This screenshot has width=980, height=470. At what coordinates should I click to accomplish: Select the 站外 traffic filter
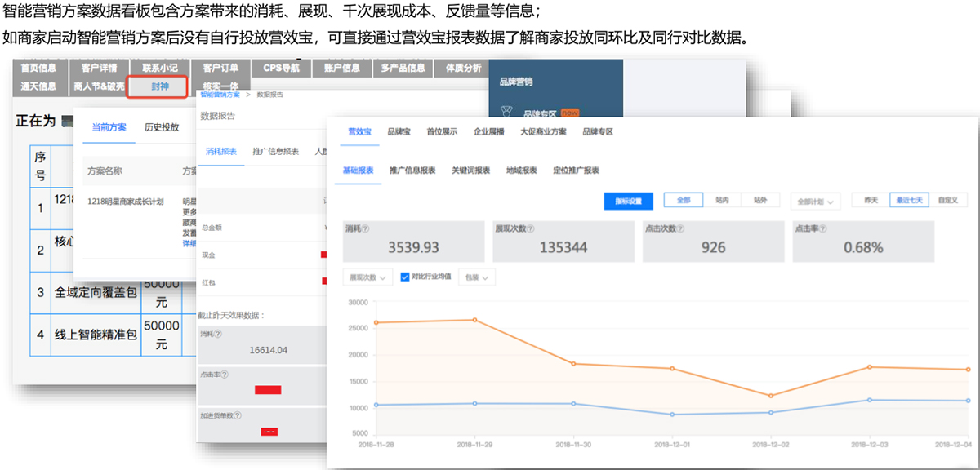(760, 200)
